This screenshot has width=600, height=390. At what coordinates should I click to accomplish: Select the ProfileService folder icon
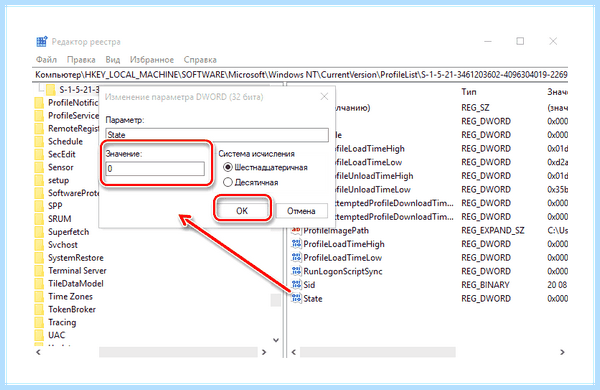(x=39, y=116)
